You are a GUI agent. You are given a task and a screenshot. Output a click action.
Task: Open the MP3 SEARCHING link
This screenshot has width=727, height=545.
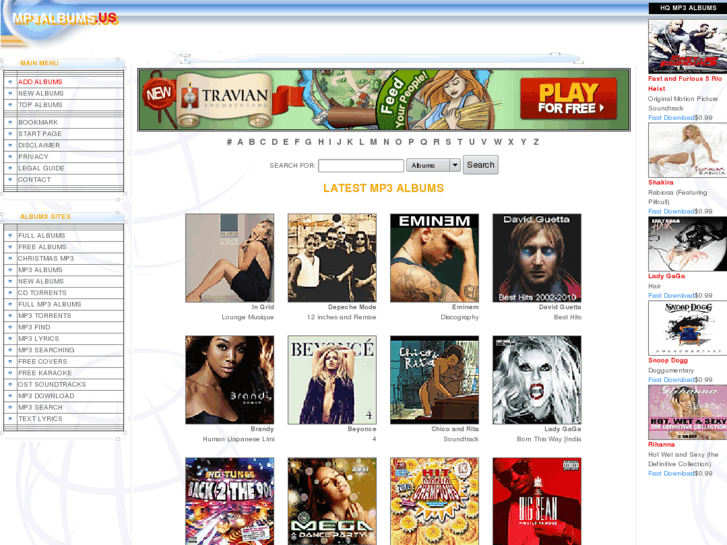pos(46,350)
